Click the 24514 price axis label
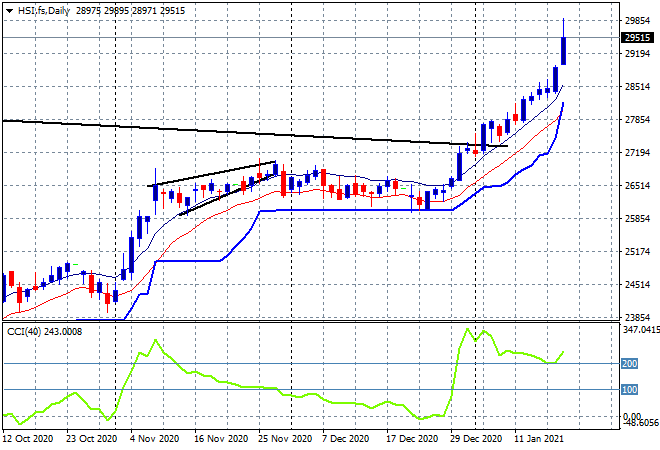Image resolution: width=660 pixels, height=450 pixels. pos(637,285)
